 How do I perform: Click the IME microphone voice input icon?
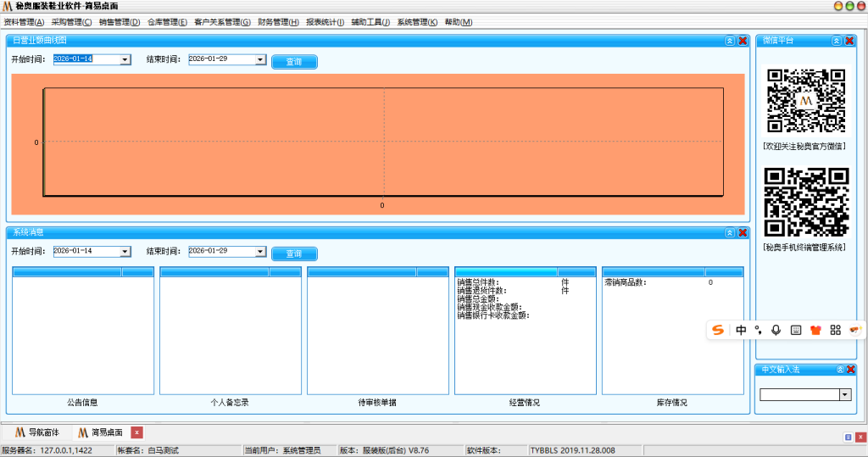coord(776,330)
